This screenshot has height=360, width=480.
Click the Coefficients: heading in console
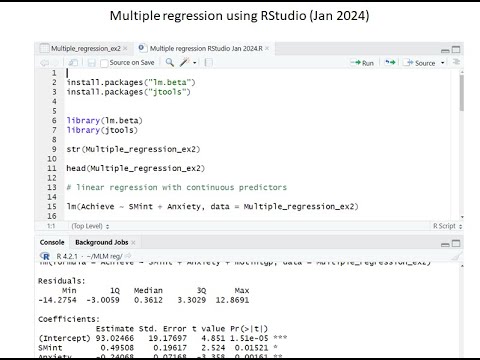tap(69, 319)
